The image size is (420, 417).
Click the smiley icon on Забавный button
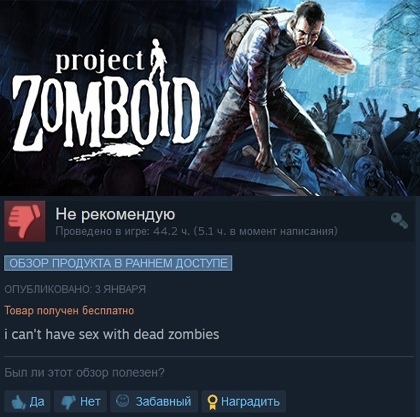(x=122, y=401)
